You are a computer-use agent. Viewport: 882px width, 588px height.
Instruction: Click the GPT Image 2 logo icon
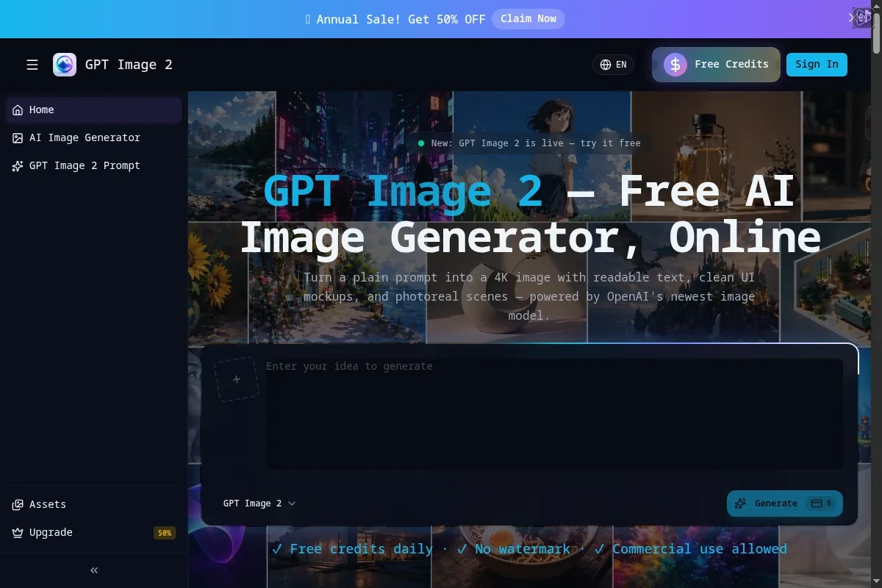[65, 65]
